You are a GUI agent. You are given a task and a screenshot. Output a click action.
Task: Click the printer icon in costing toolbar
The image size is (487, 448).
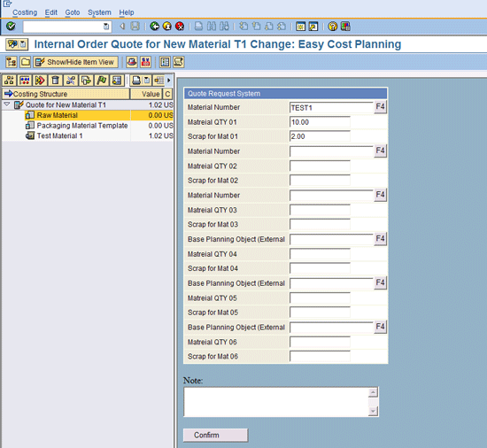click(x=135, y=81)
